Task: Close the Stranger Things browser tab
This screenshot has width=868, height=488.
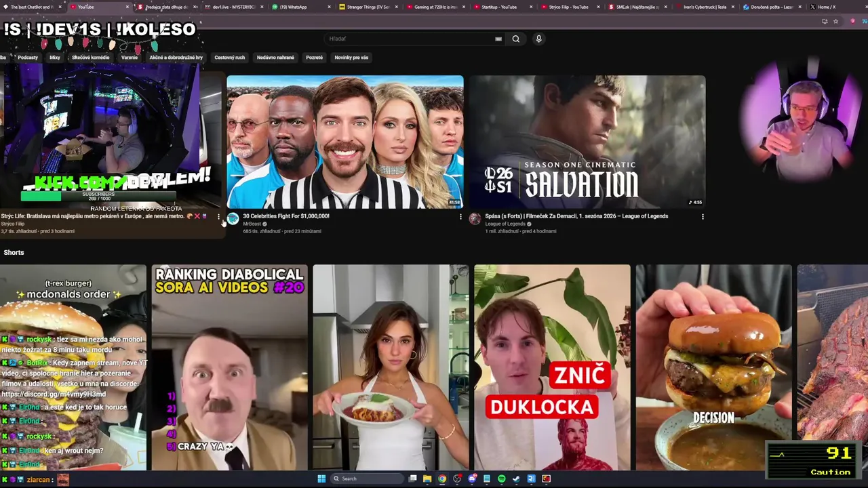Action: [397, 7]
